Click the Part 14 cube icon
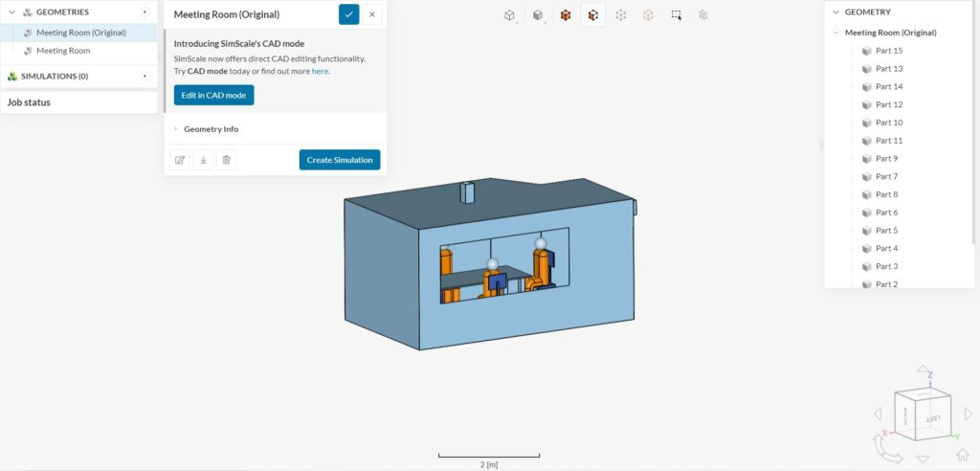980x471 pixels. coord(866,87)
